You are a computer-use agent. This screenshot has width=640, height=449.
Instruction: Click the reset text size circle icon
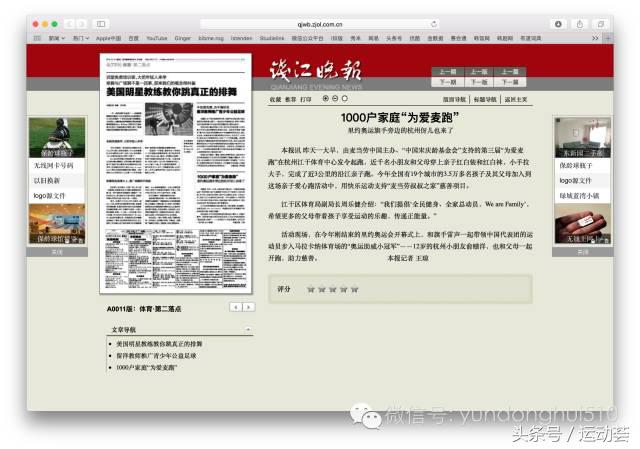pyautogui.click(x=345, y=98)
